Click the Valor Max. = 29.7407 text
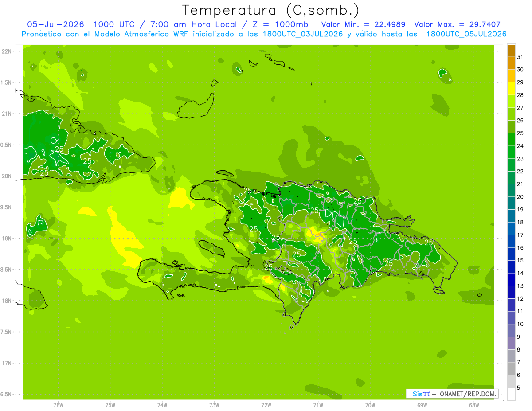Screen dimensions: 532x411 click(x=458, y=24)
